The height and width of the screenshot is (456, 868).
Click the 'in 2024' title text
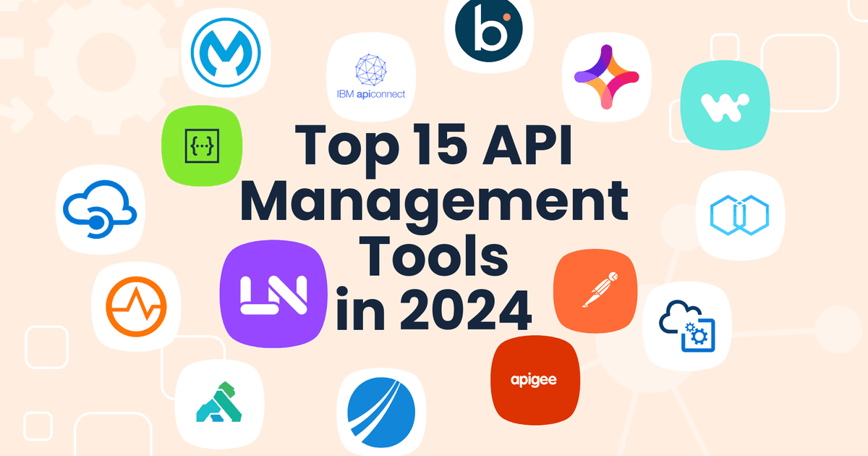434,310
